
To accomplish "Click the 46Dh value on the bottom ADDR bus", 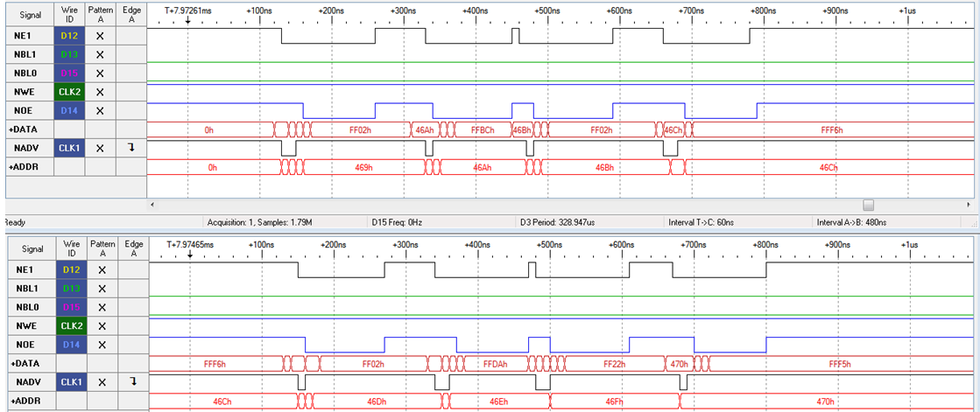I will [x=377, y=401].
